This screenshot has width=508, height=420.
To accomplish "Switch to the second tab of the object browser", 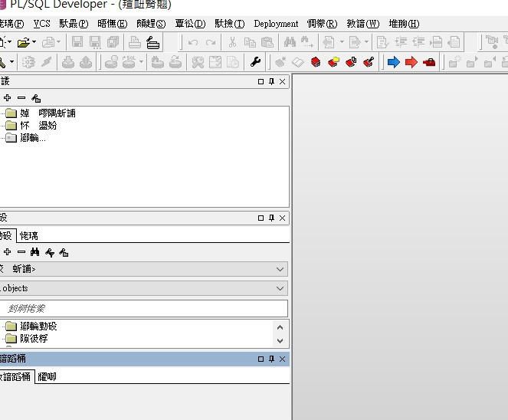I will [29, 235].
